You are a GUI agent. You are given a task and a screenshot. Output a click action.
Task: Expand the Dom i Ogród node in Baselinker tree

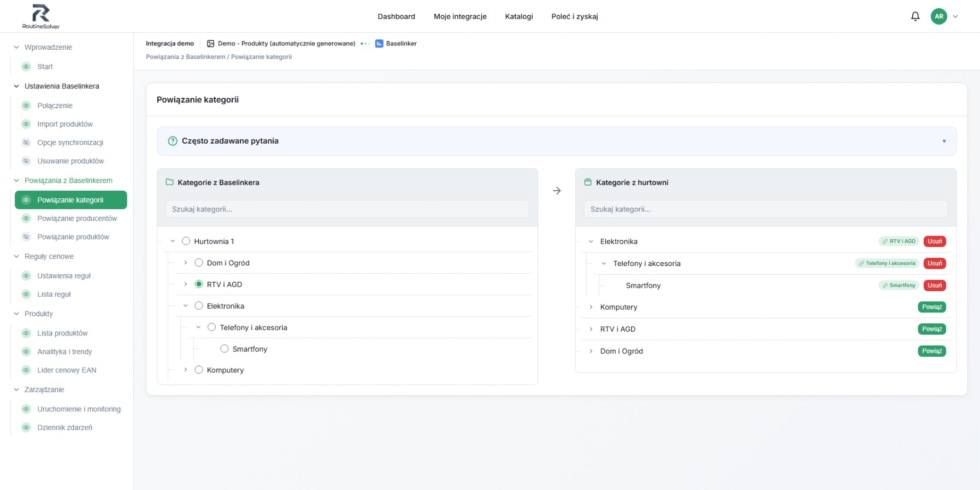(x=186, y=263)
